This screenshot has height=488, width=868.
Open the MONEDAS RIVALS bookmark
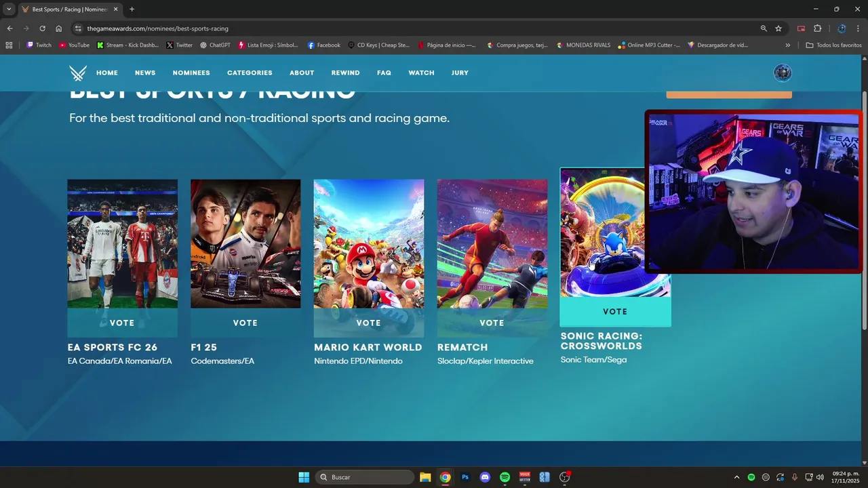coord(583,45)
